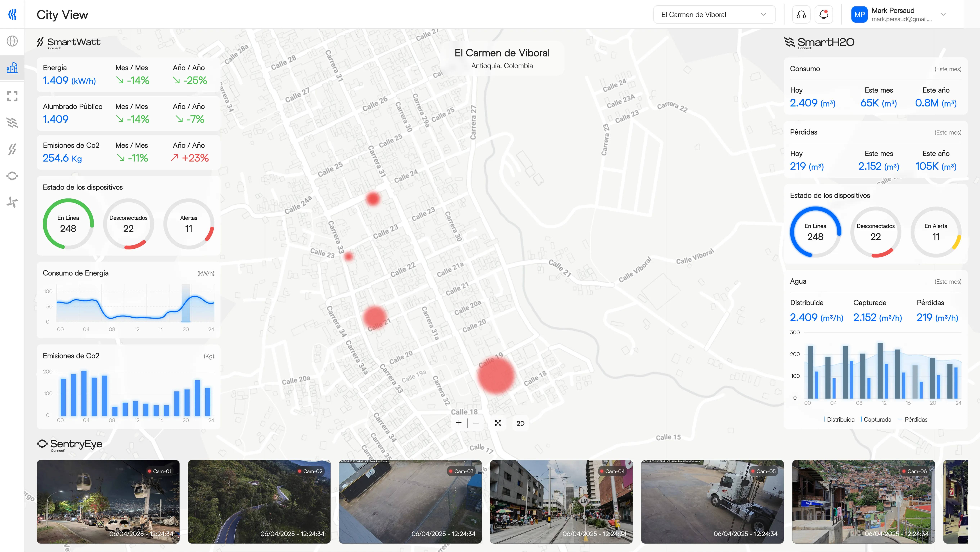Screen dimensions: 980x552
Task: Toggle Distribuida series in chart legend
Action: pos(840,420)
